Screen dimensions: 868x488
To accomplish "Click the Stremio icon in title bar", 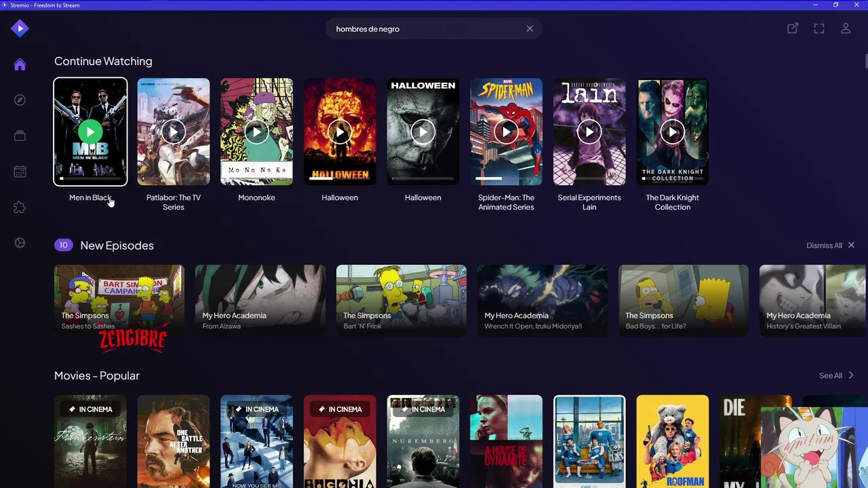I will point(5,5).
